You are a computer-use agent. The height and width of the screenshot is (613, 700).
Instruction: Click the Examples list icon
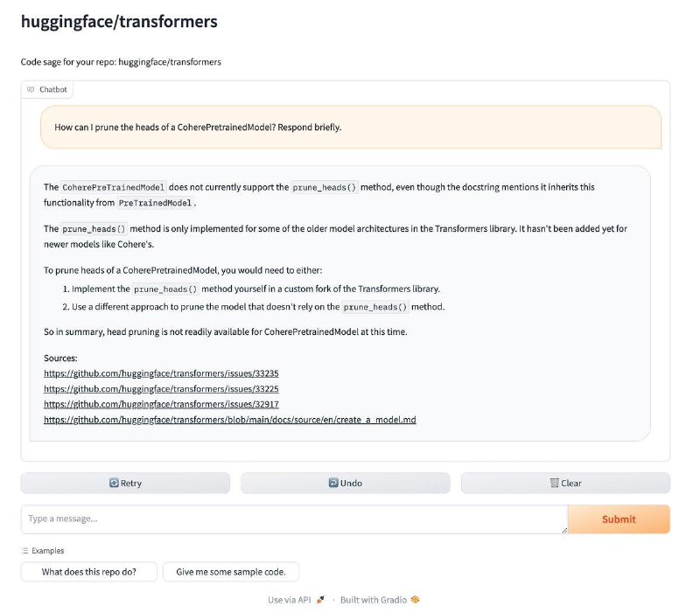(x=25, y=551)
